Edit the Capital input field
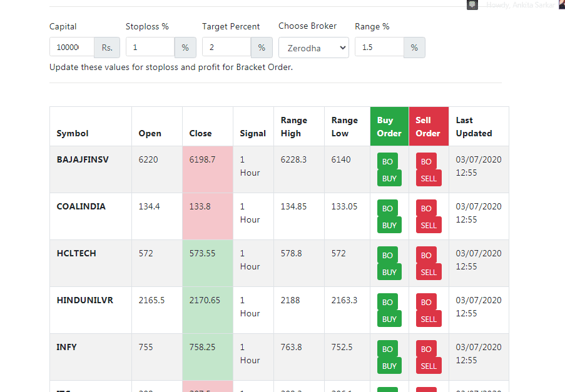565x392 pixels. (72, 47)
